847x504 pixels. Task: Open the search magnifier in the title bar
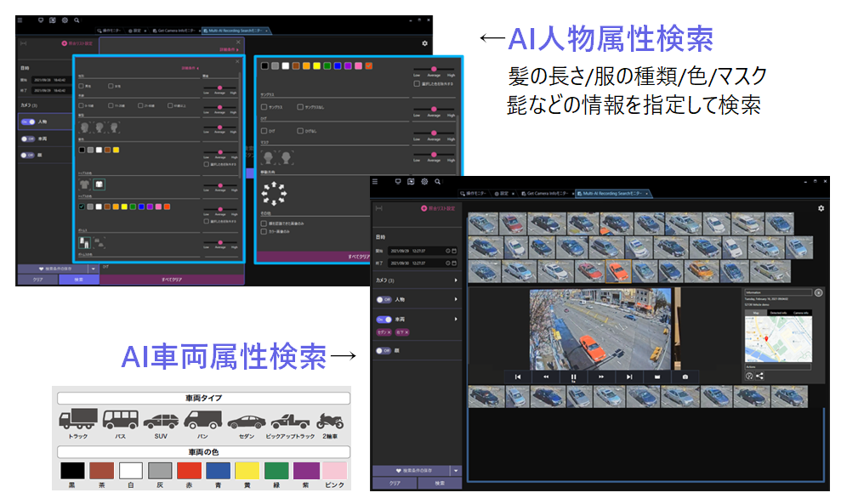point(437,182)
